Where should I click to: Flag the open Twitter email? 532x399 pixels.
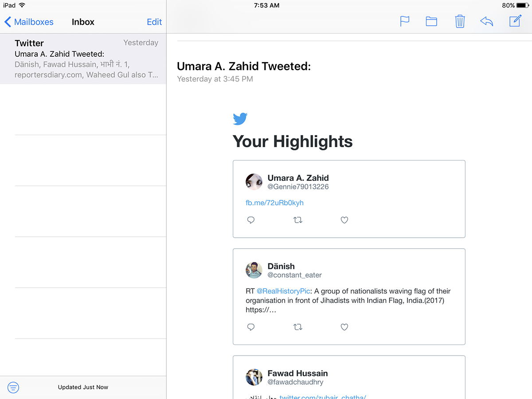coord(405,21)
